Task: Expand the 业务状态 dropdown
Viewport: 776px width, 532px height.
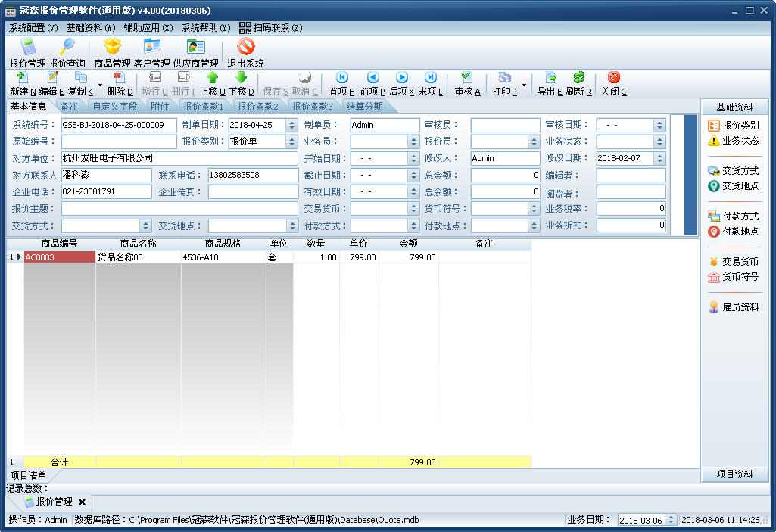Action: 659,142
